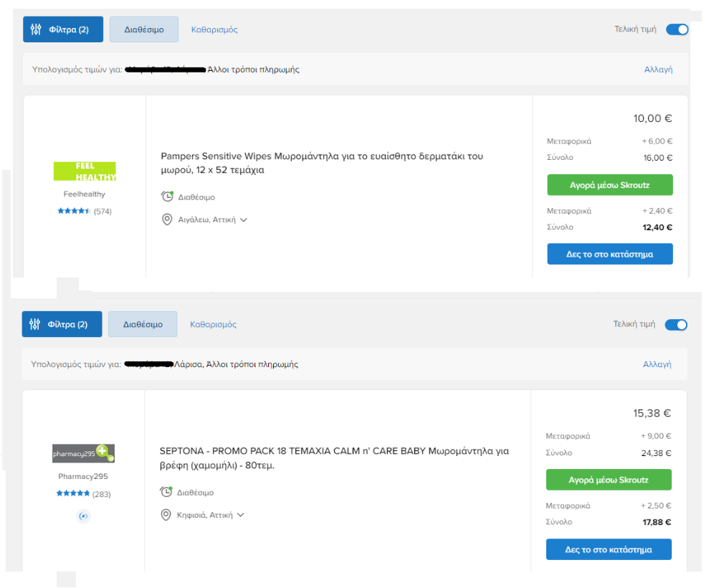Click the 12,40 € total

tap(657, 227)
